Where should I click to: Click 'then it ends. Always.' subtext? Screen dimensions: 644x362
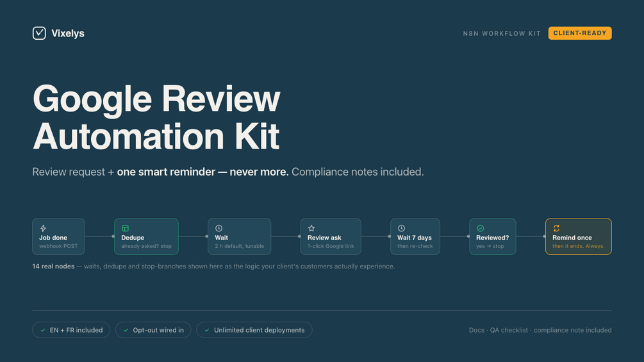[578, 246]
